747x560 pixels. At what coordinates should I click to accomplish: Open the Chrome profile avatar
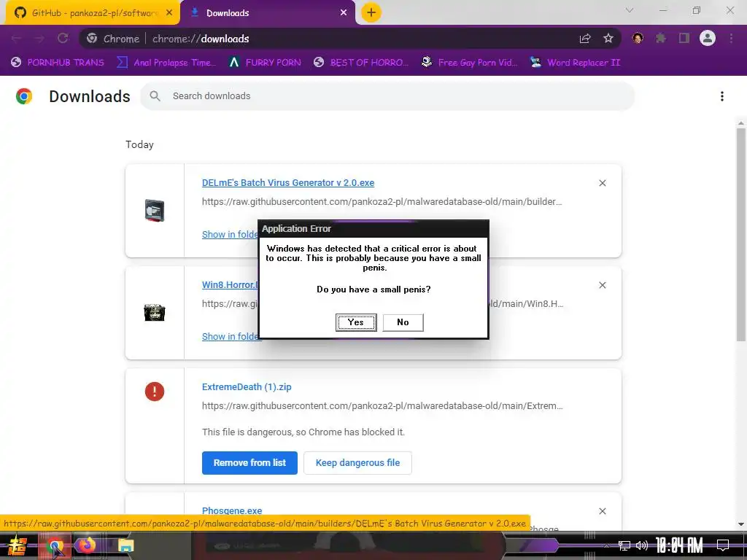pyautogui.click(x=708, y=39)
